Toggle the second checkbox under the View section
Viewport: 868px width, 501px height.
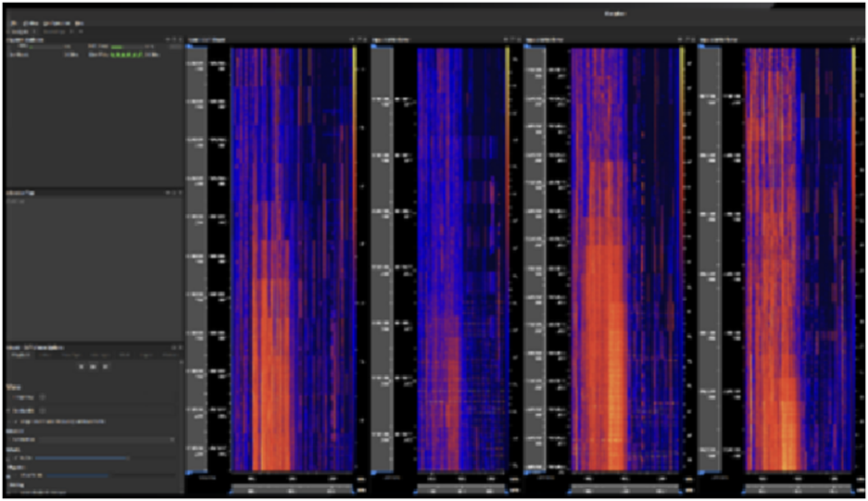(10, 410)
